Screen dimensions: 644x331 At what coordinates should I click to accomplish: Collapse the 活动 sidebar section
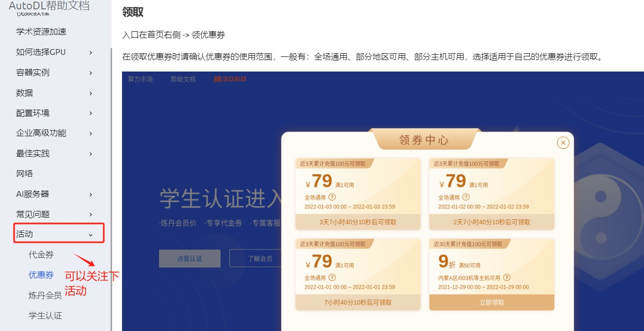(x=91, y=234)
